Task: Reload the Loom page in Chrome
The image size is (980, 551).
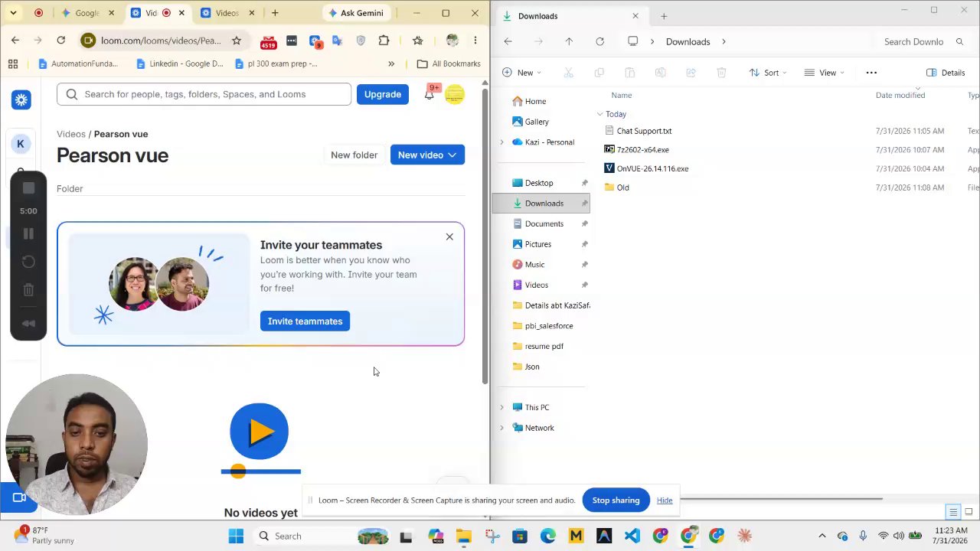Action: pyautogui.click(x=61, y=41)
